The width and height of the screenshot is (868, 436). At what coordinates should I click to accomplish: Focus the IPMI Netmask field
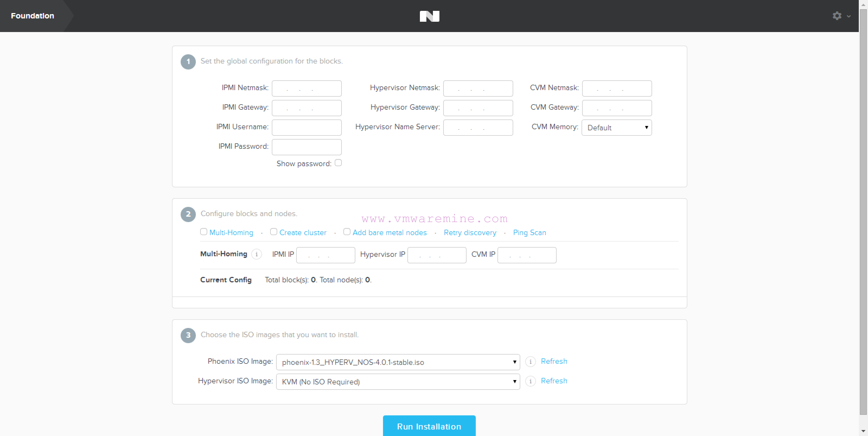click(x=307, y=88)
